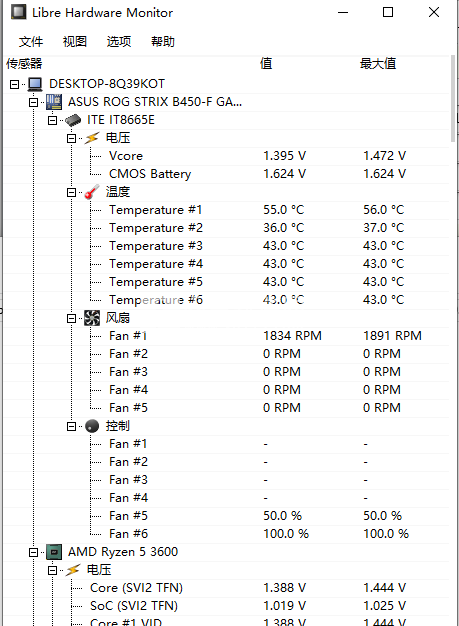Open the 帮助 menu

(x=162, y=42)
